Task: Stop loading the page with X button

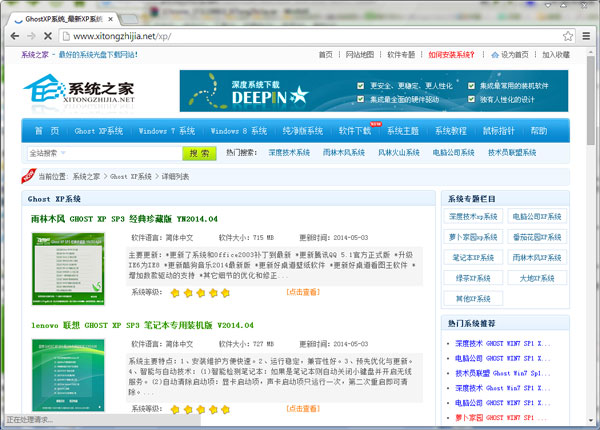Action: click(x=48, y=36)
